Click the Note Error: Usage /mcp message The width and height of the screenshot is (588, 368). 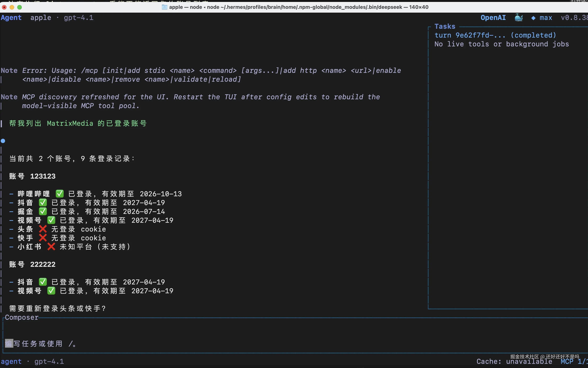201,75
